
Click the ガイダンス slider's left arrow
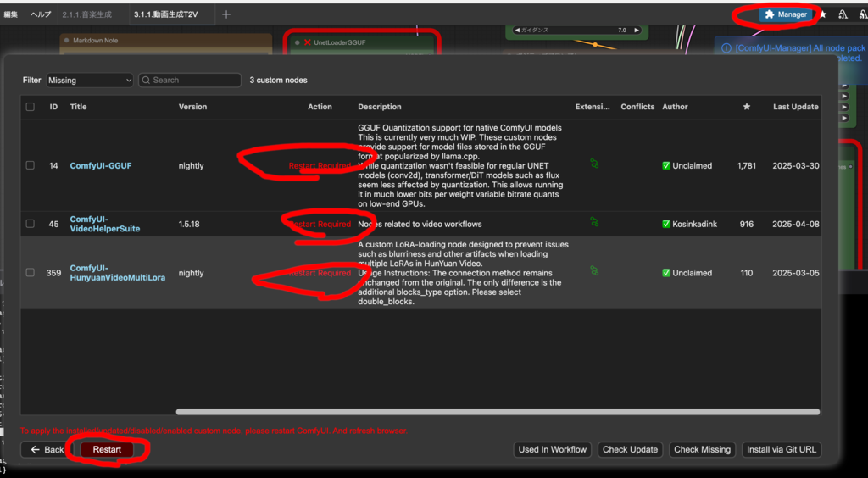(517, 31)
